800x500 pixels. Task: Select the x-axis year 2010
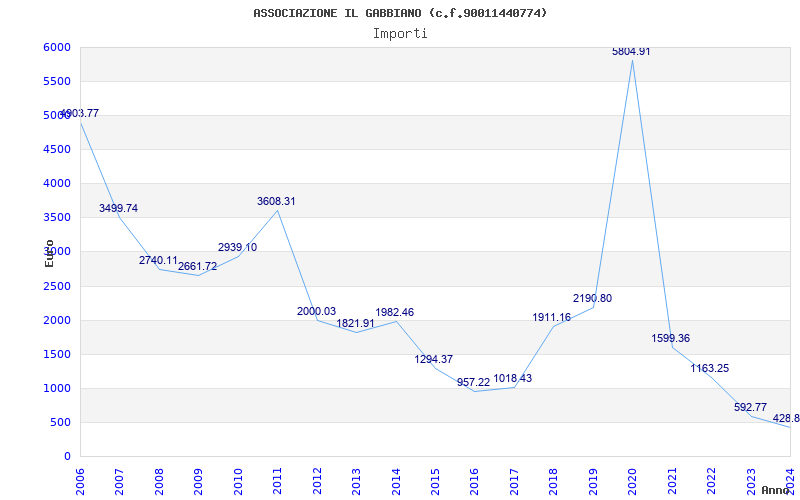pyautogui.click(x=238, y=481)
